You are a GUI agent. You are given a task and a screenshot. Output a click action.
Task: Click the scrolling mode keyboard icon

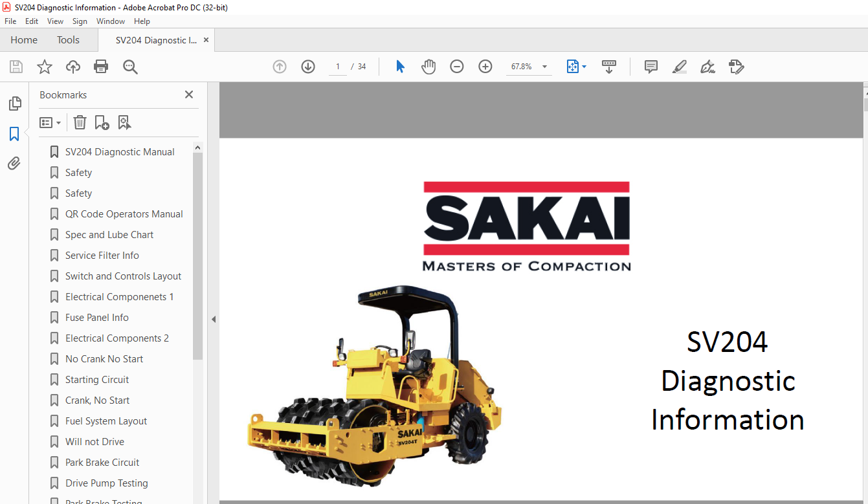pos(609,67)
